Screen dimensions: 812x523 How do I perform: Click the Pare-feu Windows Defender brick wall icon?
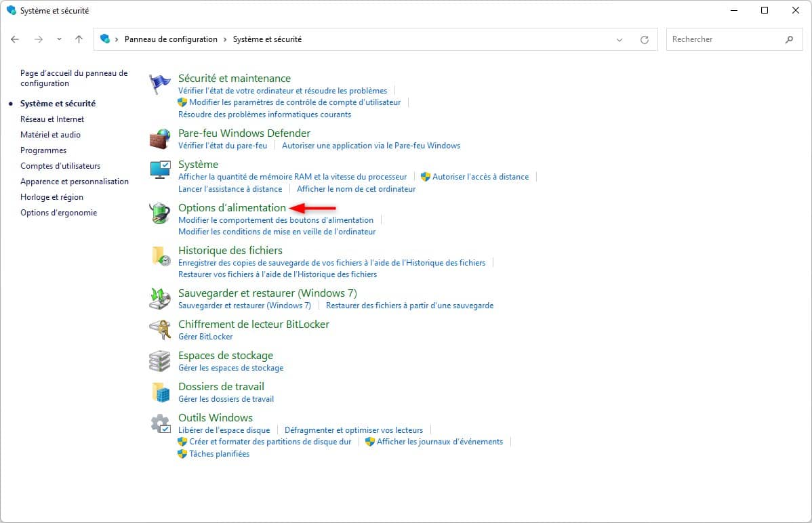[x=159, y=139]
